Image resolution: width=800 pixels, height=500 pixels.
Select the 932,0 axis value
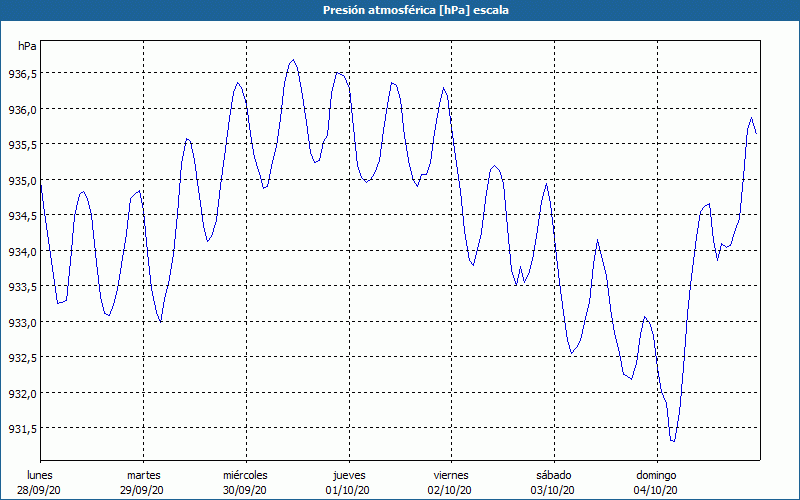22,393
